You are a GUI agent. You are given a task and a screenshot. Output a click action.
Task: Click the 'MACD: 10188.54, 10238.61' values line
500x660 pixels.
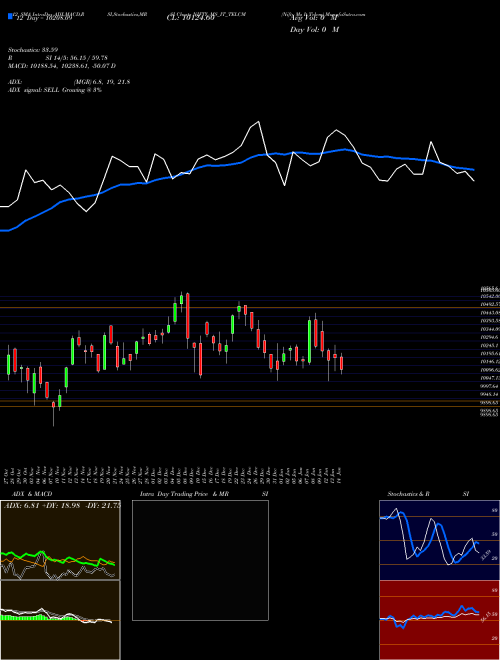[62, 66]
